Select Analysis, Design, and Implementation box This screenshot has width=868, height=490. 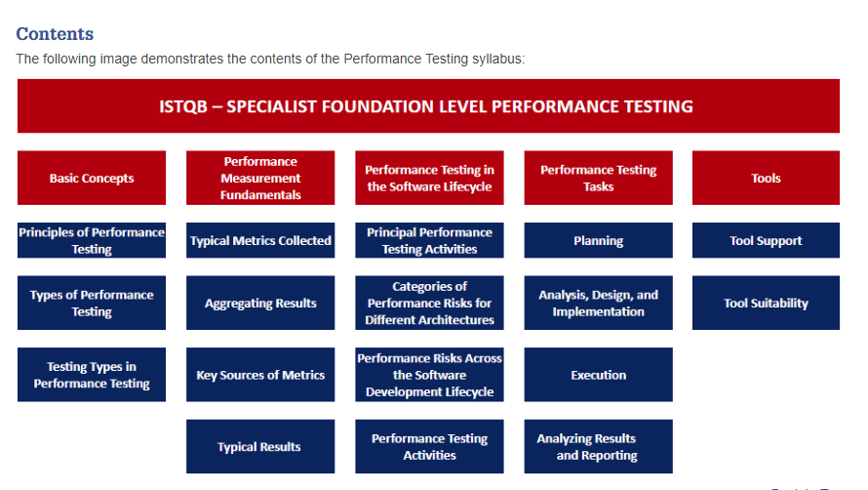pos(599,303)
